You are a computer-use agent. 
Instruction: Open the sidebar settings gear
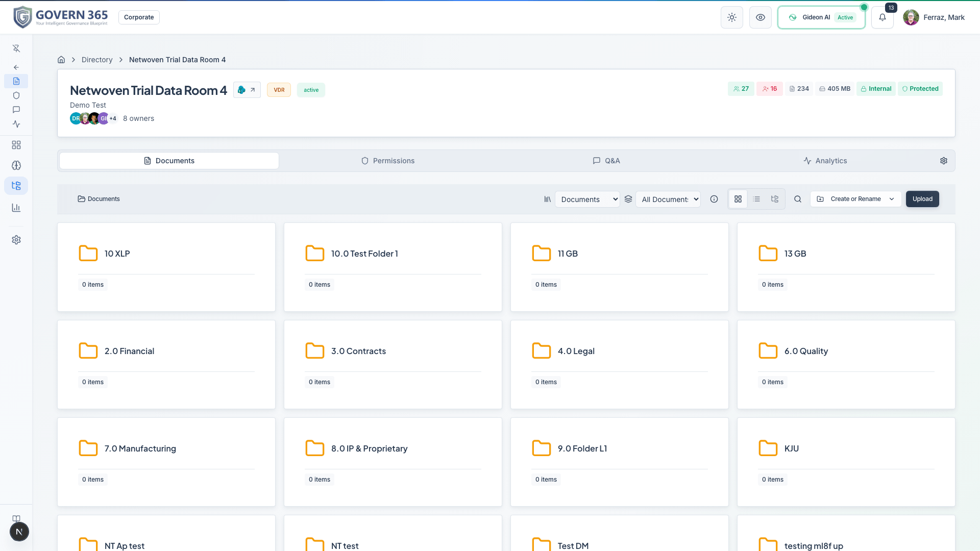coord(16,240)
